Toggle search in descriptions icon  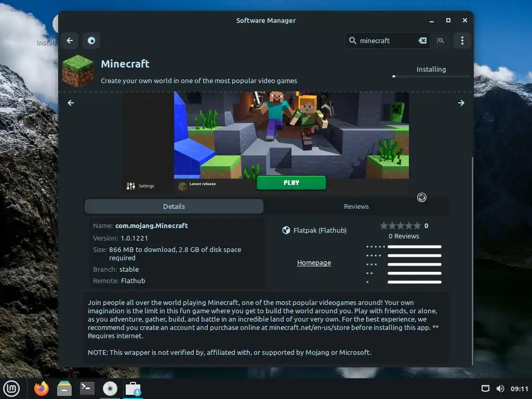441,41
